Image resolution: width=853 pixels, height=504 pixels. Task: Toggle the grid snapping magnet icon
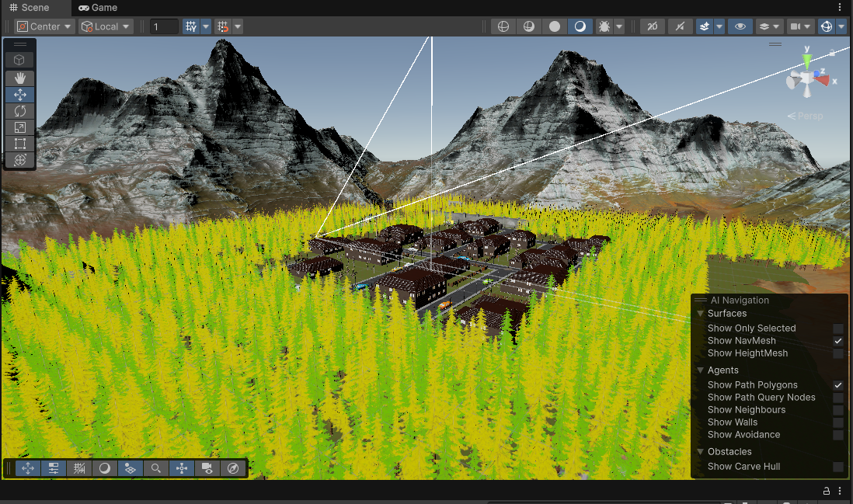click(223, 26)
